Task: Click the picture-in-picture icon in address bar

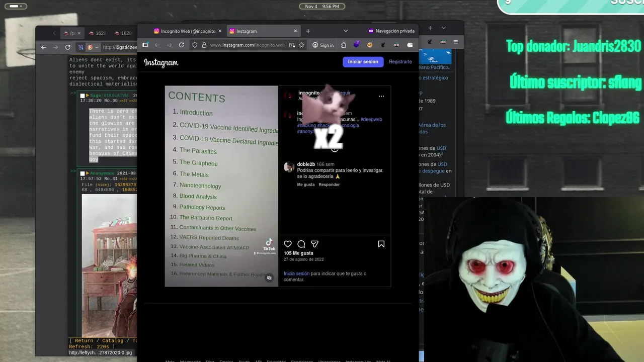Action: coord(292,45)
